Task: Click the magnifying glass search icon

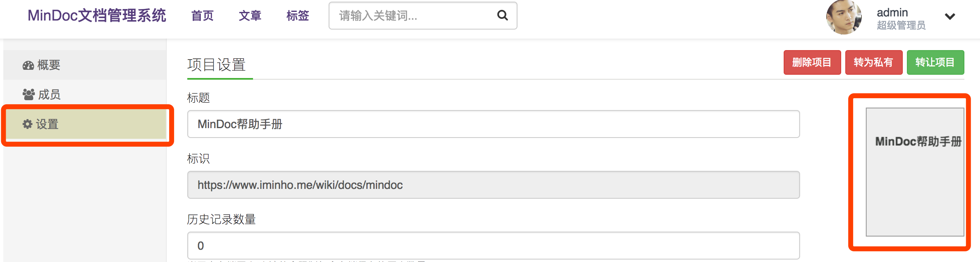Action: [502, 16]
